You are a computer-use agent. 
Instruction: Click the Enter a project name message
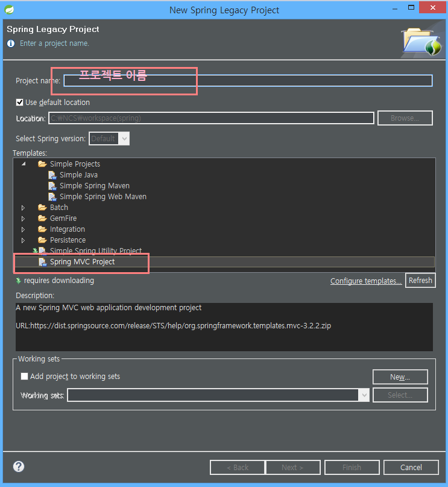[x=55, y=43]
